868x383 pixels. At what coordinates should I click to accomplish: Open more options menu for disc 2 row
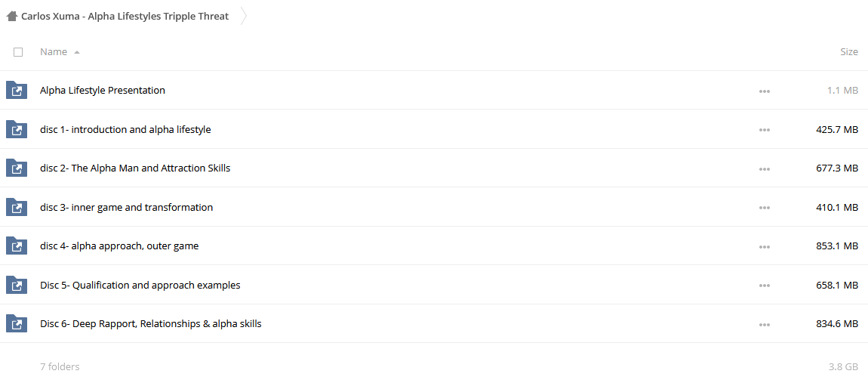[x=765, y=169]
